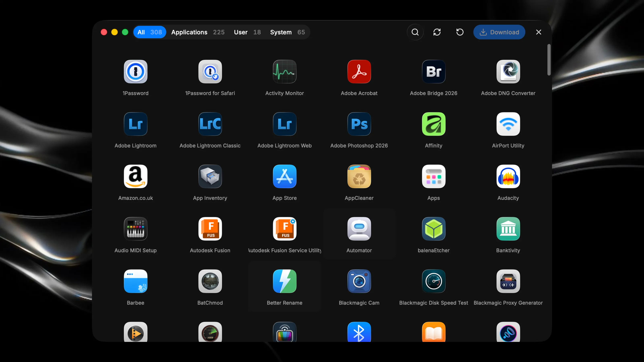
Task: Open the search magnifier button
Action: [x=415, y=32]
